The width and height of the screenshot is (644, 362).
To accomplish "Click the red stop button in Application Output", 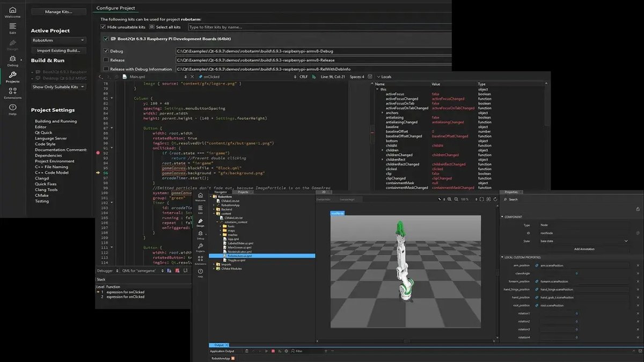I will 273,351.
